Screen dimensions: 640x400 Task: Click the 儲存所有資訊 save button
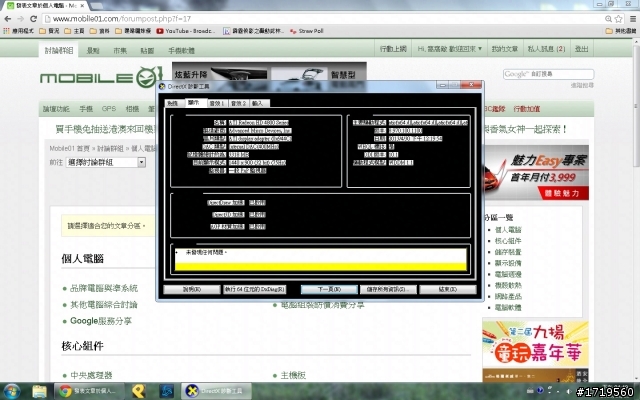388,289
